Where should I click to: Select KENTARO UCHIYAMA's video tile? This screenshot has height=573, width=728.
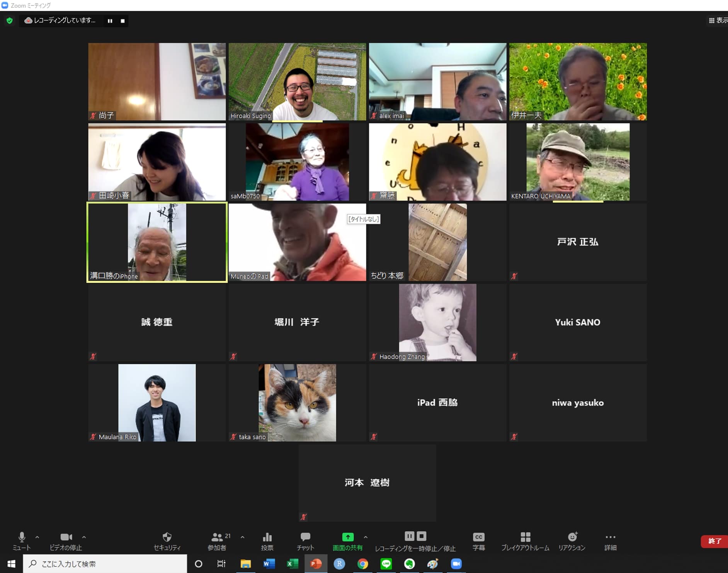point(578,162)
